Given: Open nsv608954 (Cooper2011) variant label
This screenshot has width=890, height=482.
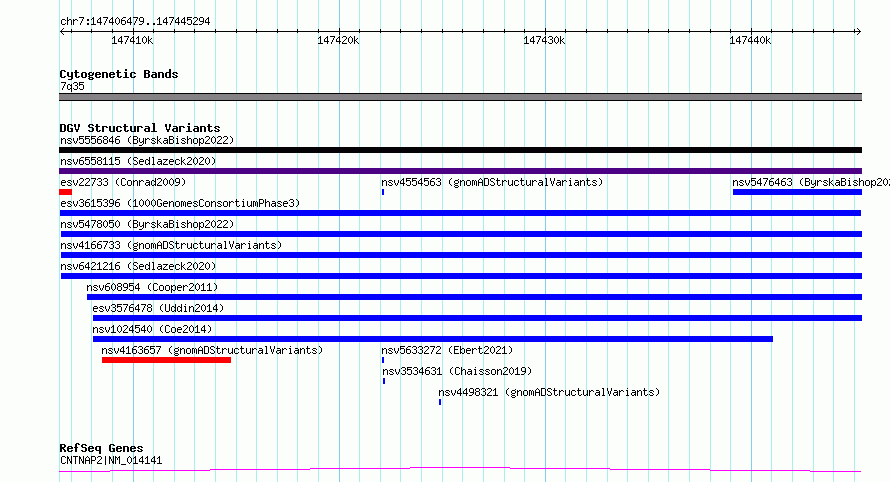Looking at the screenshot, I should [x=152, y=287].
